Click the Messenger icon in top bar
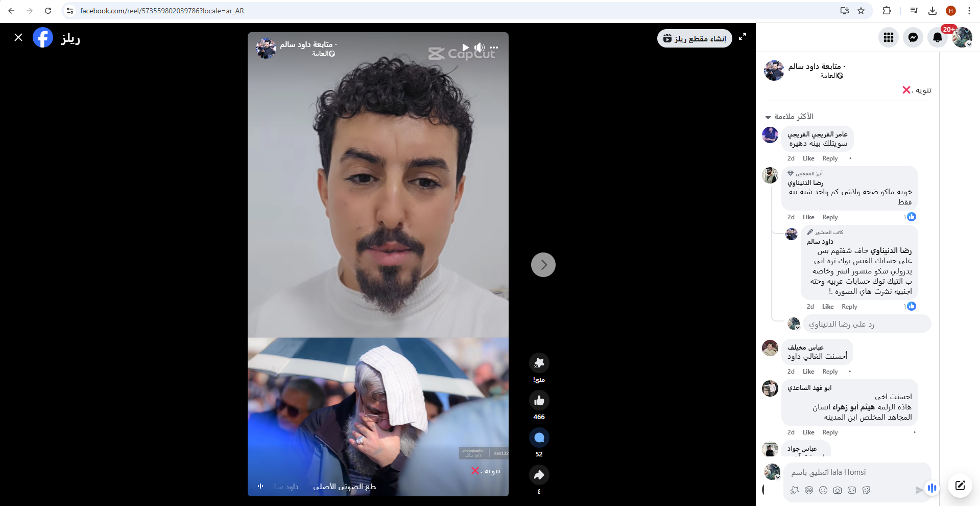This screenshot has width=980, height=506. tap(913, 37)
